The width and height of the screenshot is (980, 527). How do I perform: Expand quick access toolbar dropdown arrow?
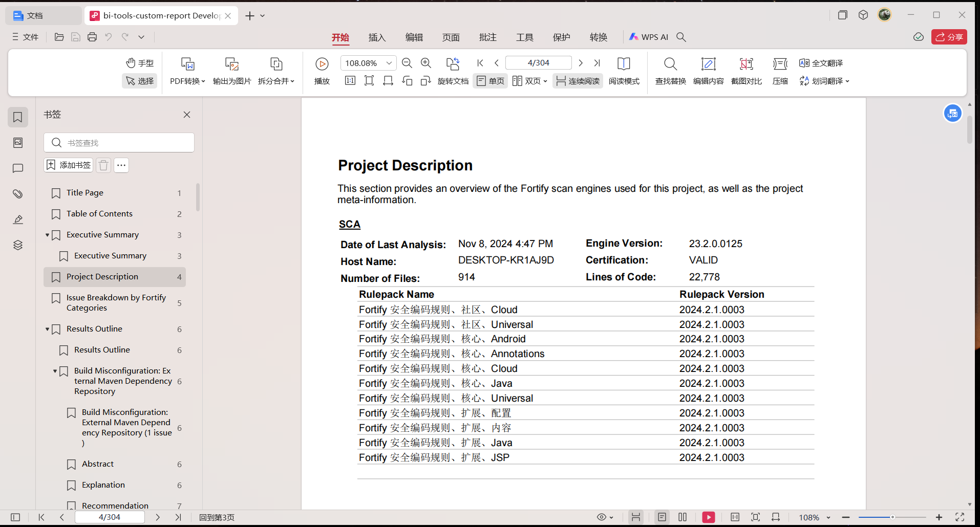(141, 37)
